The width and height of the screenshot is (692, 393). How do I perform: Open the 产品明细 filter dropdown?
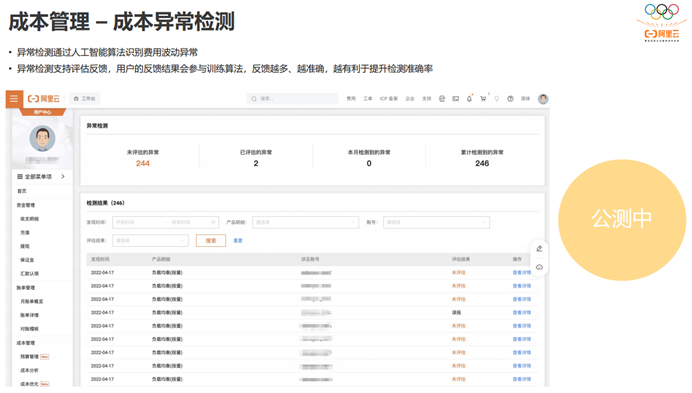point(305,223)
